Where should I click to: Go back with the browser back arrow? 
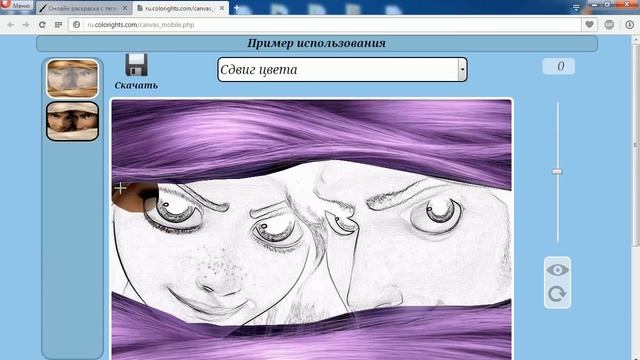tap(11, 25)
